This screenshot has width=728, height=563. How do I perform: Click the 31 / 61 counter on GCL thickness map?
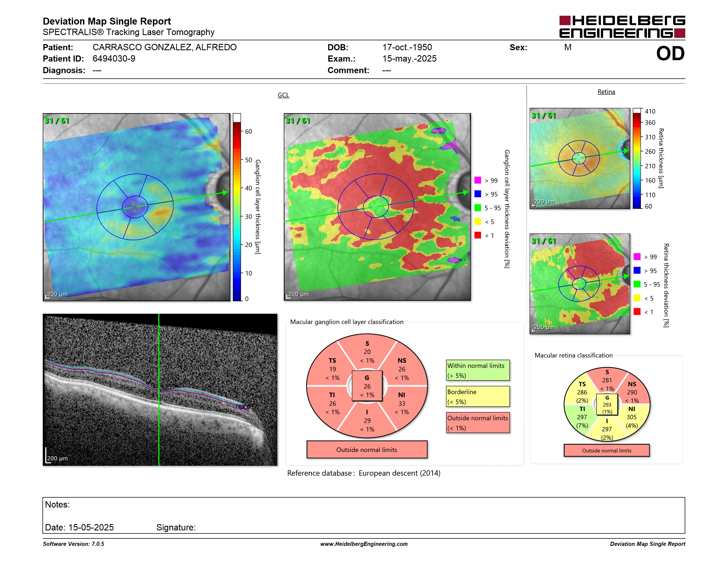[57, 121]
